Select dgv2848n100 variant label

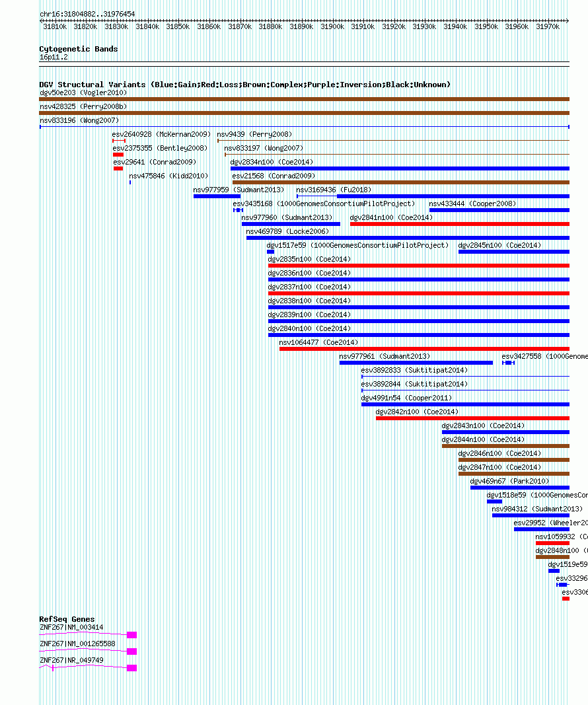562,551
